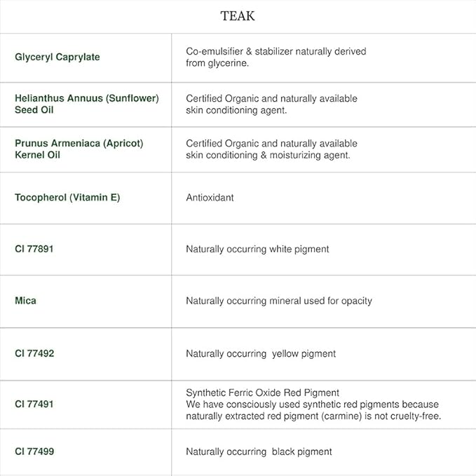The width and height of the screenshot is (476, 476).
Task: Click the Antioxidant description text
Action: click(210, 198)
